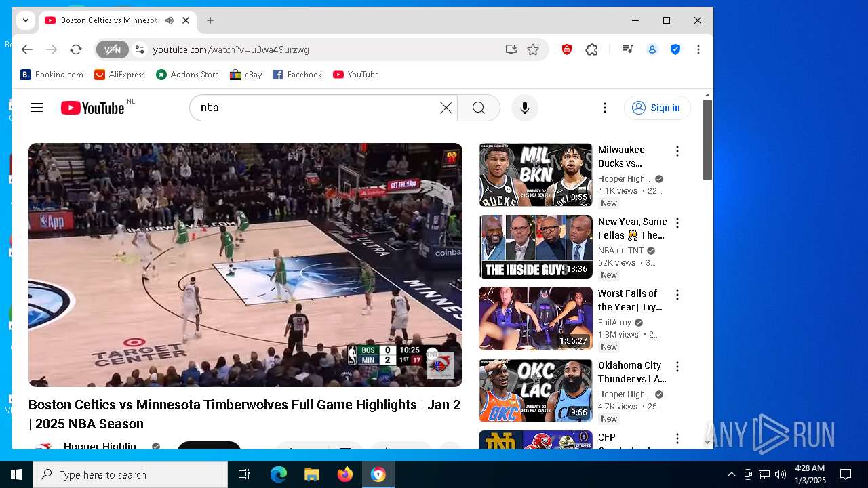Open media control icon in toolbar
Viewport: 868px width, 488px height.
point(628,49)
